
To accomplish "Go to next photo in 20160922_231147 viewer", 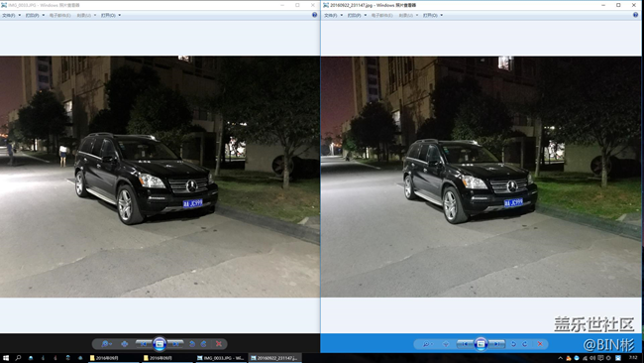I will coord(497,344).
